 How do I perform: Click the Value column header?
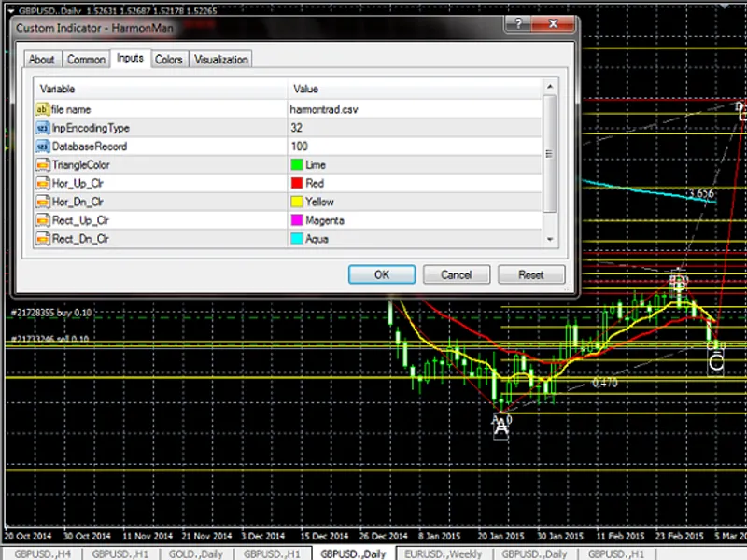[x=415, y=89]
